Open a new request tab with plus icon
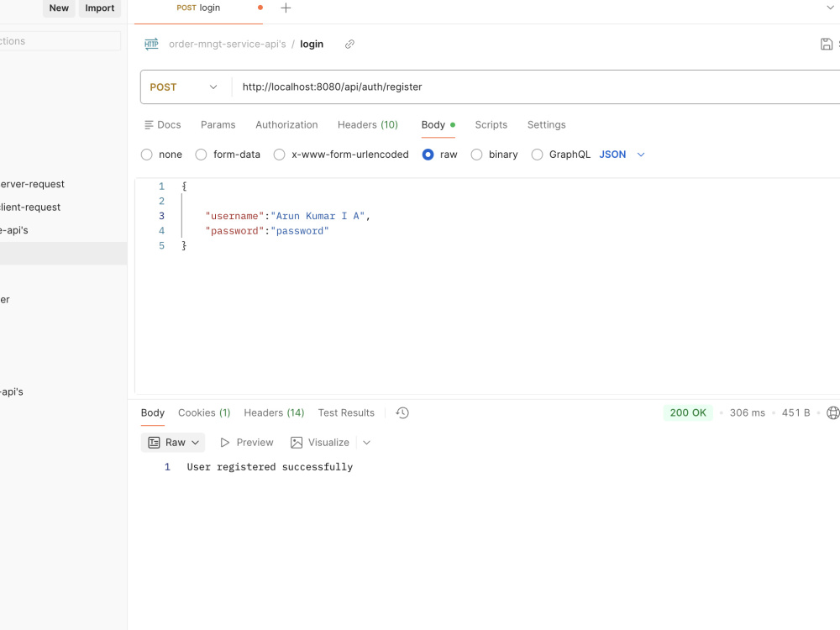The height and width of the screenshot is (630, 840). tap(286, 8)
